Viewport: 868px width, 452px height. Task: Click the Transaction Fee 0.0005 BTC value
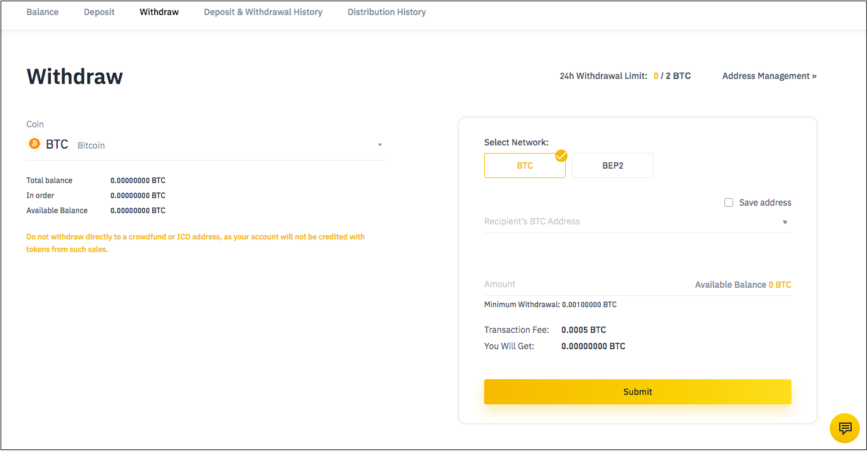(x=584, y=330)
